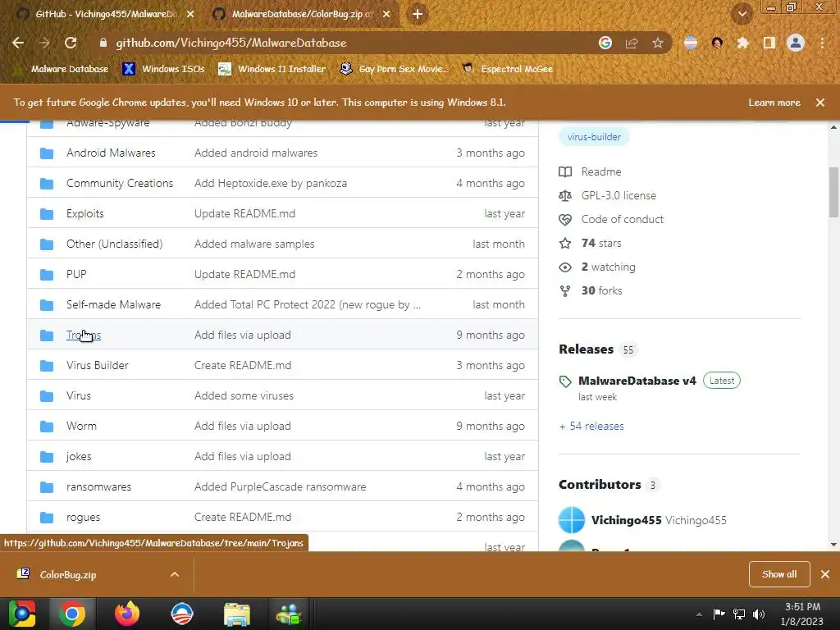Viewport: 840px width, 630px height.
Task: Click the volume speaker icon in system tray
Action: (x=759, y=614)
